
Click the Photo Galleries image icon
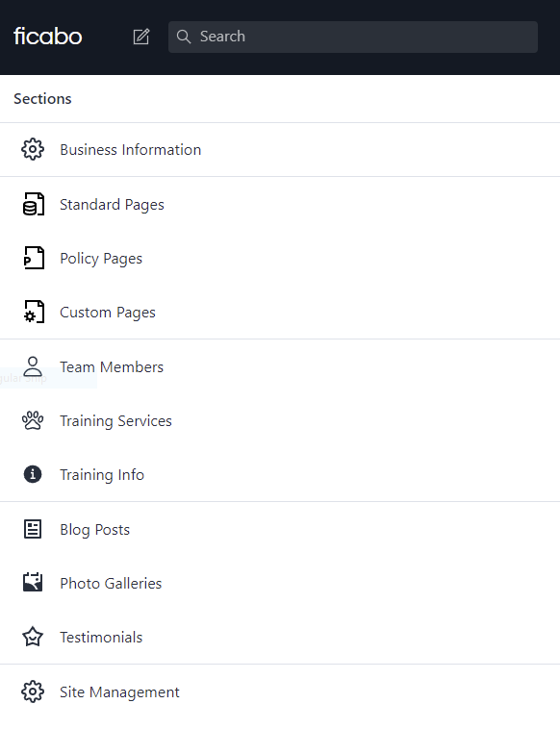click(33, 583)
